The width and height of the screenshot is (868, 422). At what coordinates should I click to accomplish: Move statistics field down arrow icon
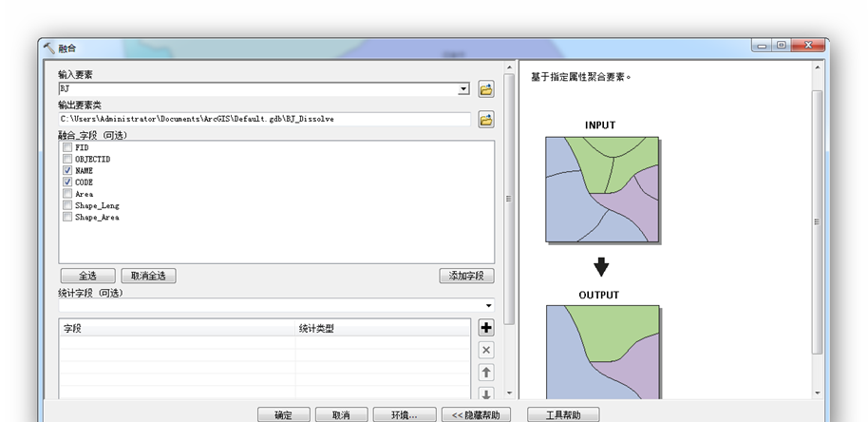pos(486,393)
